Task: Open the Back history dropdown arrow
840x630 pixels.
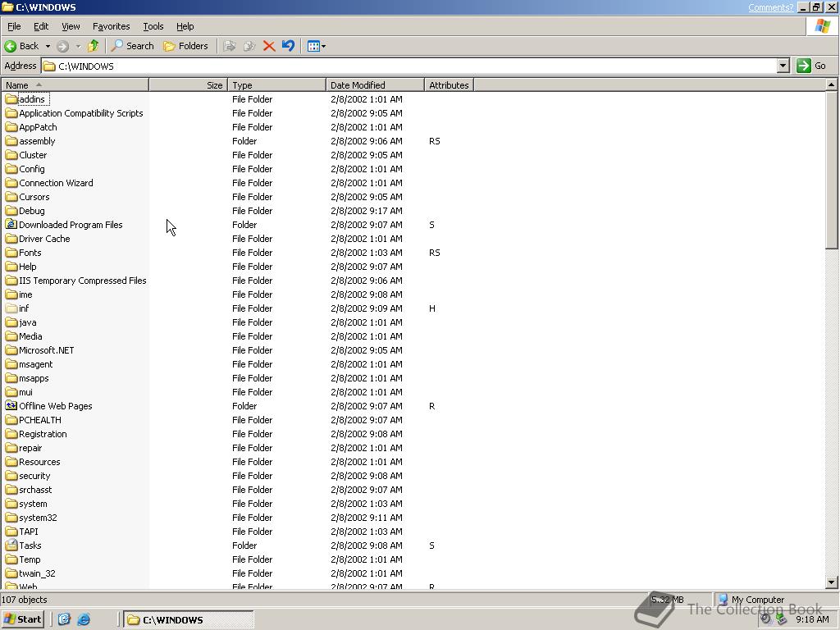Action: click(x=48, y=46)
